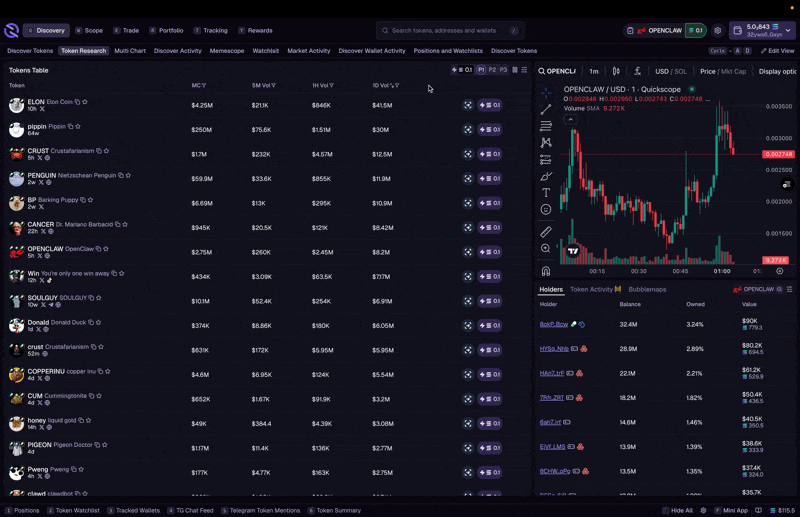Open website globe icon for CRUST row
Screen dimensions: 800x517
pos(47,158)
